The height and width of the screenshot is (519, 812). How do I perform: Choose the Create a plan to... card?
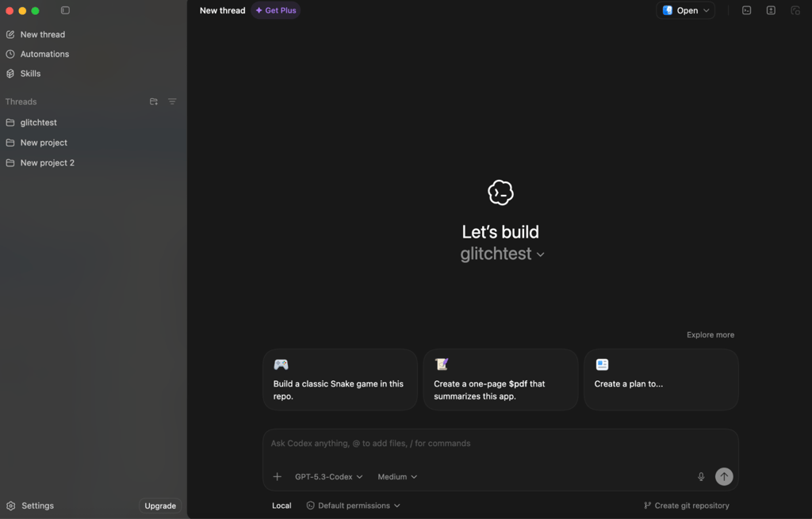[661, 380]
